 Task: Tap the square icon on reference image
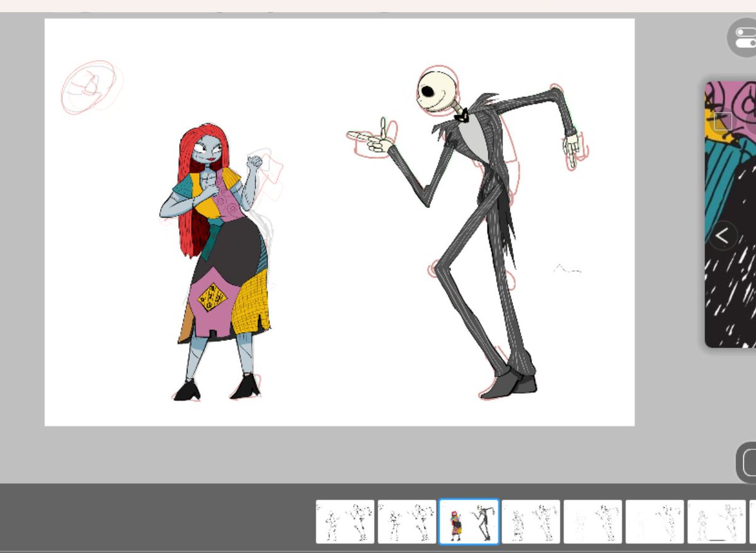click(723, 122)
